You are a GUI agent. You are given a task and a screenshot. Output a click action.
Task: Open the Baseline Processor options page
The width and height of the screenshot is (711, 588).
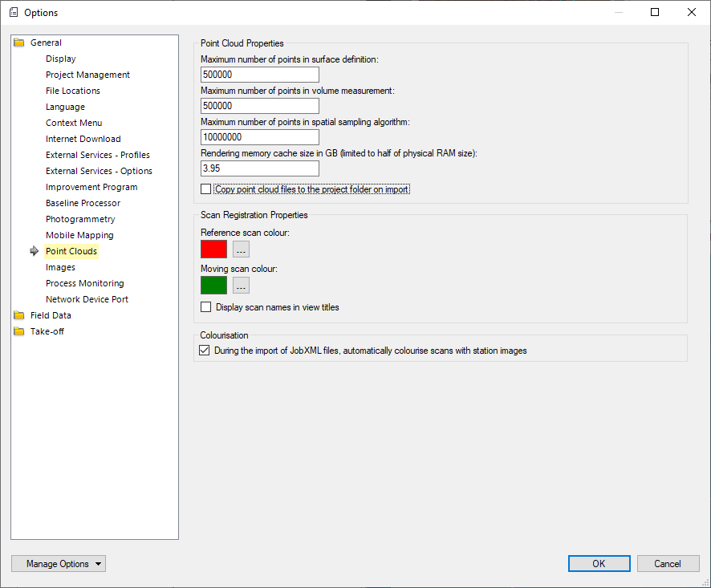pos(83,204)
